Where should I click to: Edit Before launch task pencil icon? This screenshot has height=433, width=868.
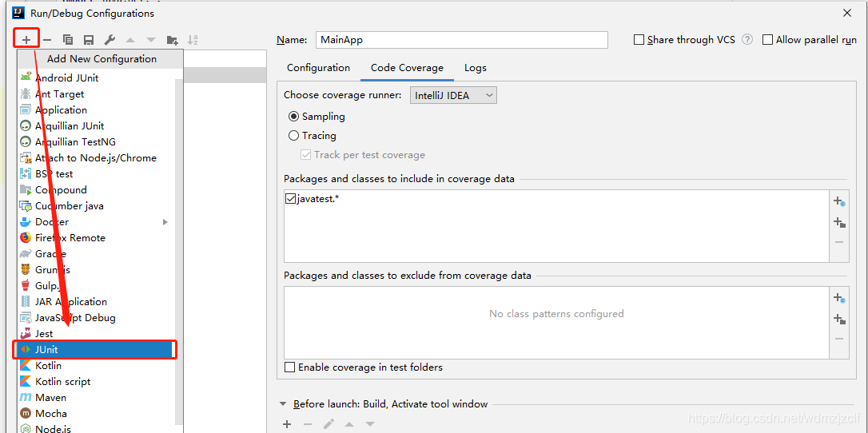coord(328,425)
